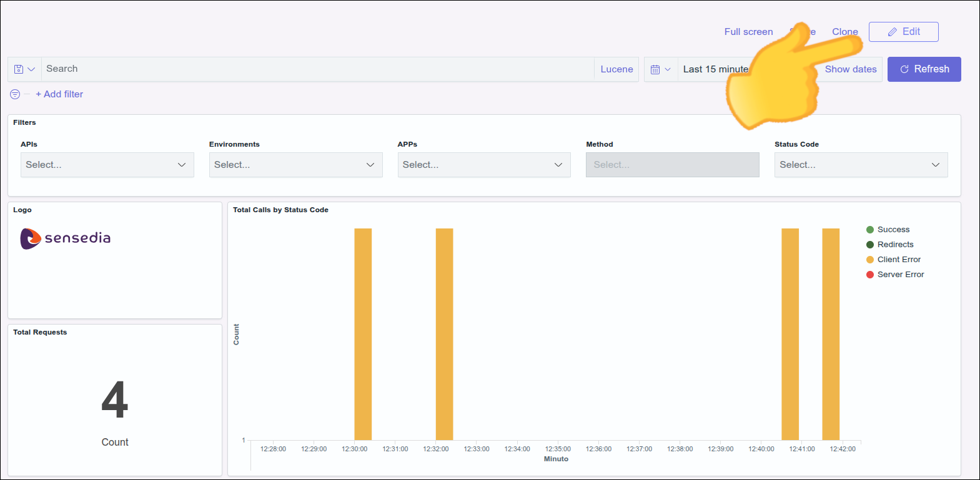Click the Server Error red legend dot
The height and width of the screenshot is (480, 980).
[x=870, y=275]
